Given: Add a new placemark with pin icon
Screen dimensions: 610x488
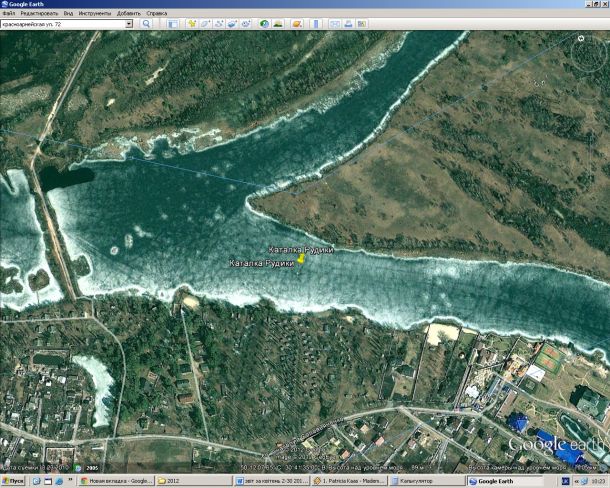Looking at the screenshot, I should (x=191, y=23).
